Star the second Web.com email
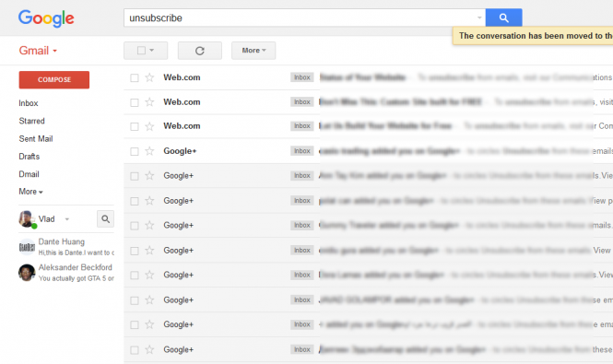 point(149,102)
